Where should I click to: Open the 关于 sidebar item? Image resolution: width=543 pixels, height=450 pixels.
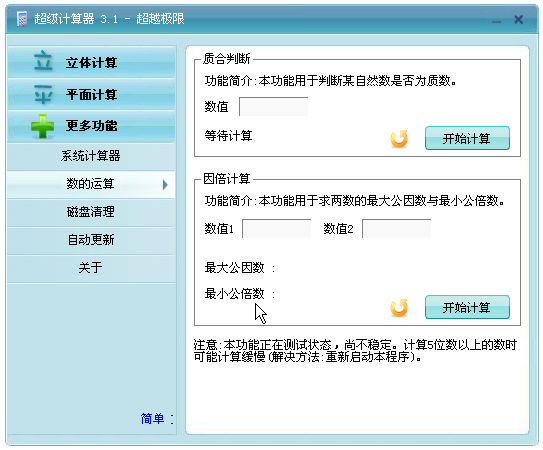91,268
